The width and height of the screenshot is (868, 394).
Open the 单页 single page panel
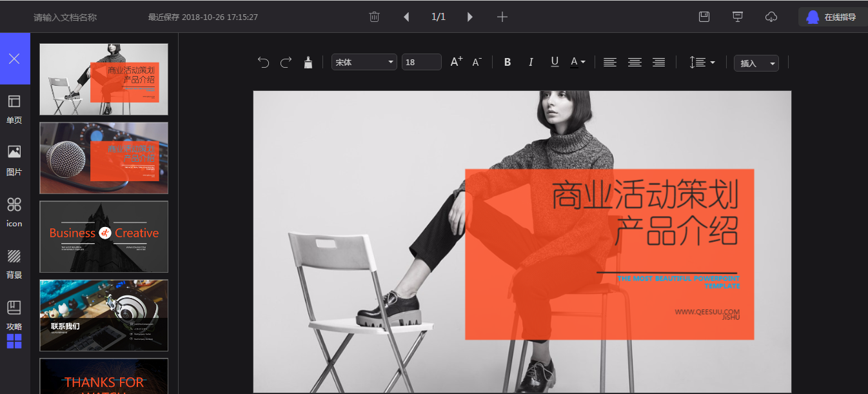pyautogui.click(x=14, y=109)
